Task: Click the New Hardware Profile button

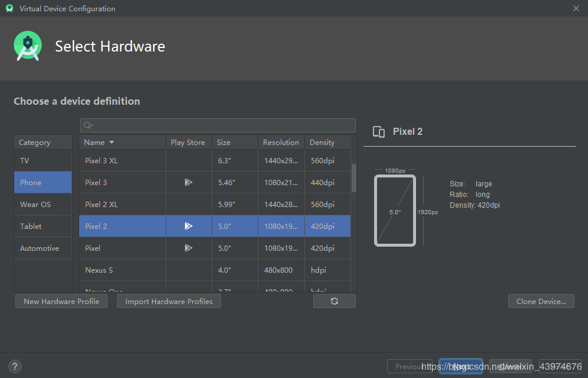Action: click(61, 301)
